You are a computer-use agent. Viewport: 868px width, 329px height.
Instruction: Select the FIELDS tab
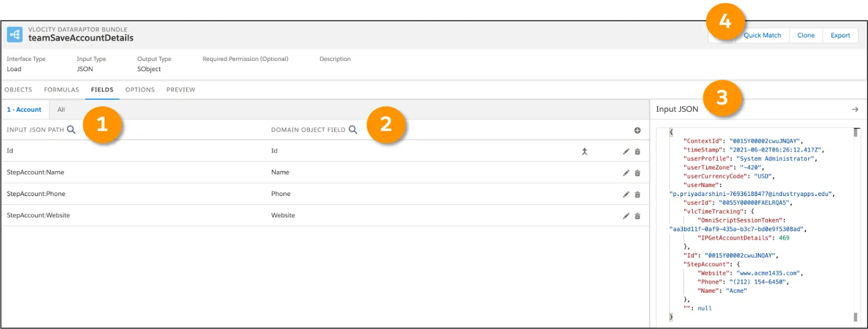[x=102, y=90]
